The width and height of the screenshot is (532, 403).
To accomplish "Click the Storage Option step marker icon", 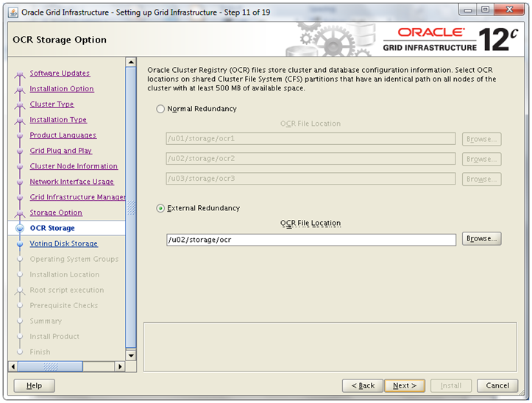I will [20, 214].
